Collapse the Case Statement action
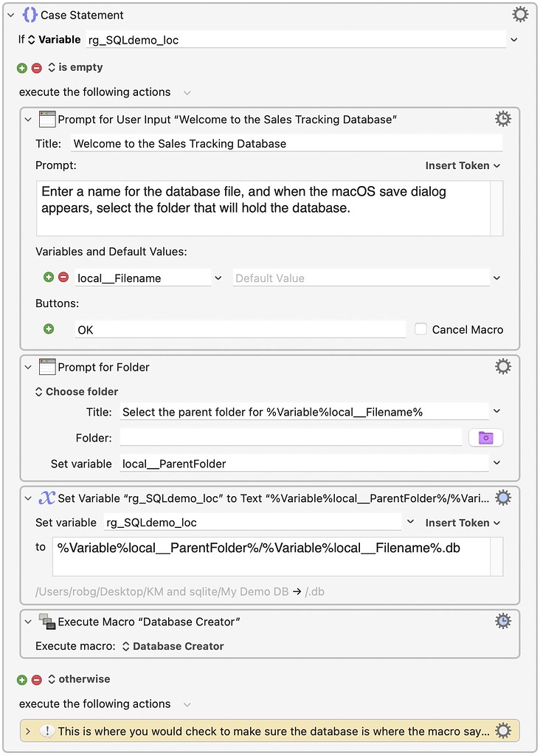 pyautogui.click(x=10, y=16)
